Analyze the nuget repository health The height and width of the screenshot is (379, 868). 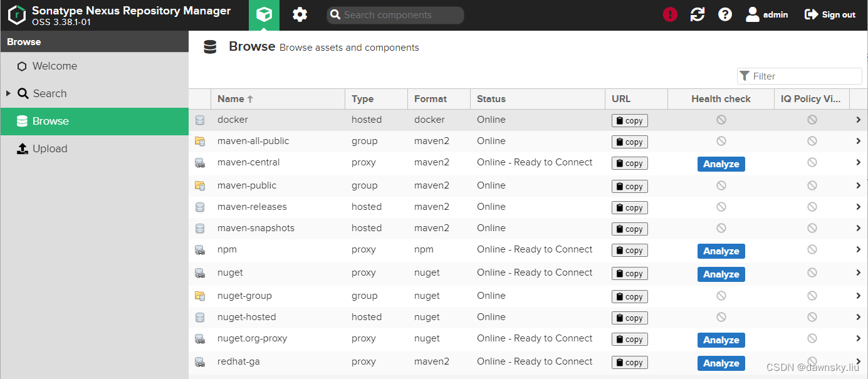(x=721, y=274)
